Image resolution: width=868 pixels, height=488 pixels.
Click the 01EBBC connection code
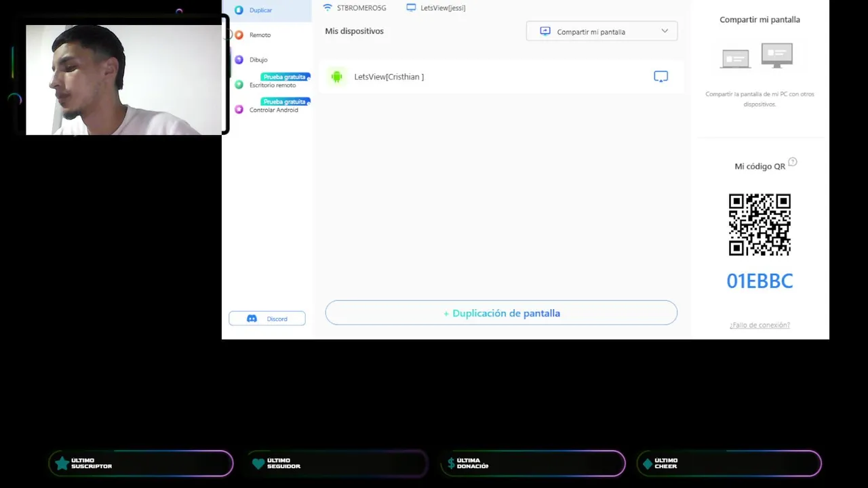click(x=759, y=281)
